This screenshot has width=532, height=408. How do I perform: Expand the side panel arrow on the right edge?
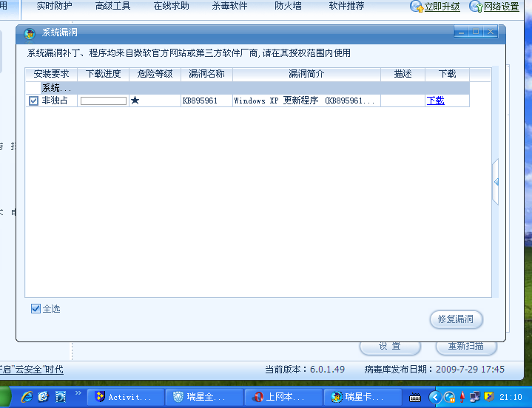tap(496, 182)
